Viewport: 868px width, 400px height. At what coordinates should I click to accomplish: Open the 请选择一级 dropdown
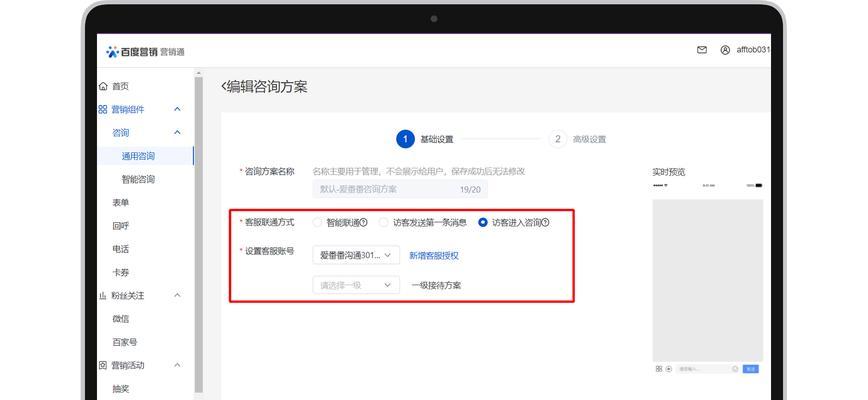(x=356, y=285)
